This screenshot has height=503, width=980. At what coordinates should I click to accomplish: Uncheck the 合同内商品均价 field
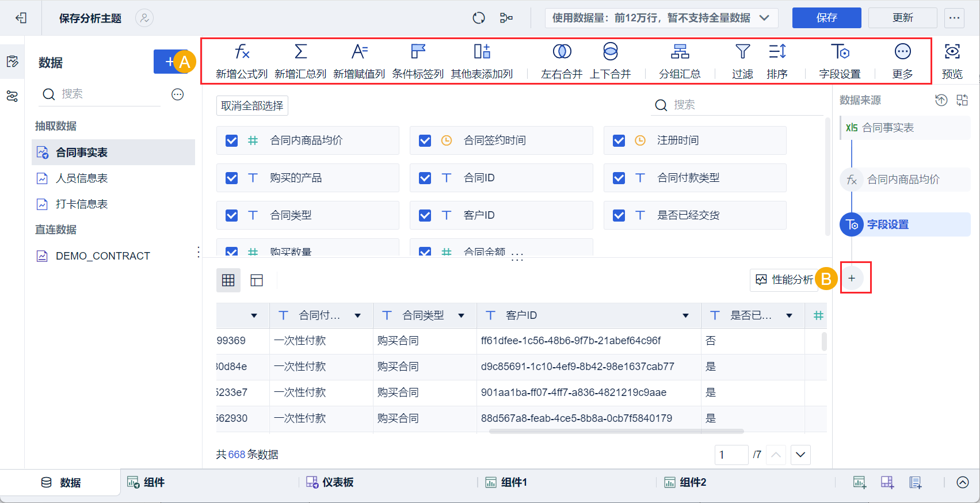pyautogui.click(x=231, y=140)
